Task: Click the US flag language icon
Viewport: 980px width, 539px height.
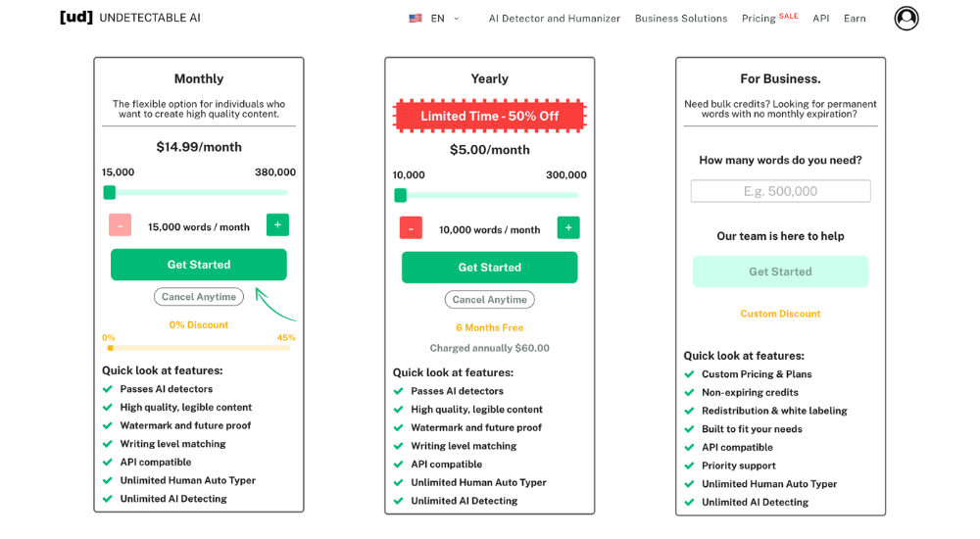Action: point(416,18)
